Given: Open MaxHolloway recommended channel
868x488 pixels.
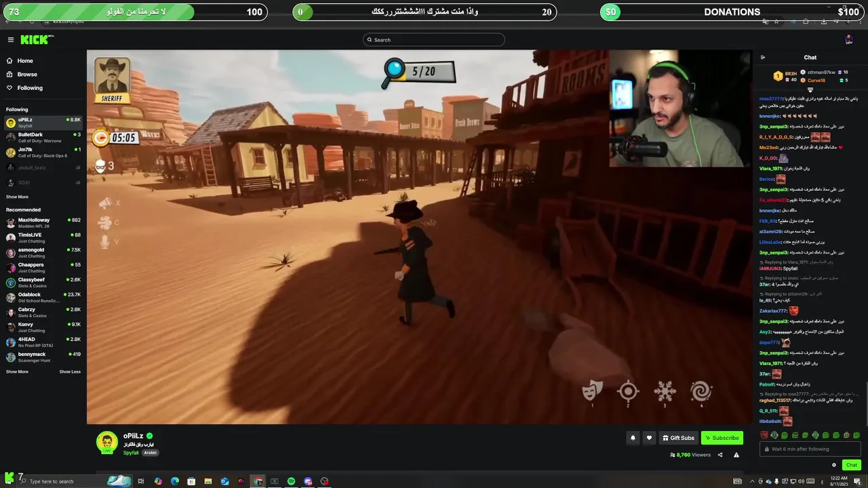Looking at the screenshot, I should [x=43, y=223].
